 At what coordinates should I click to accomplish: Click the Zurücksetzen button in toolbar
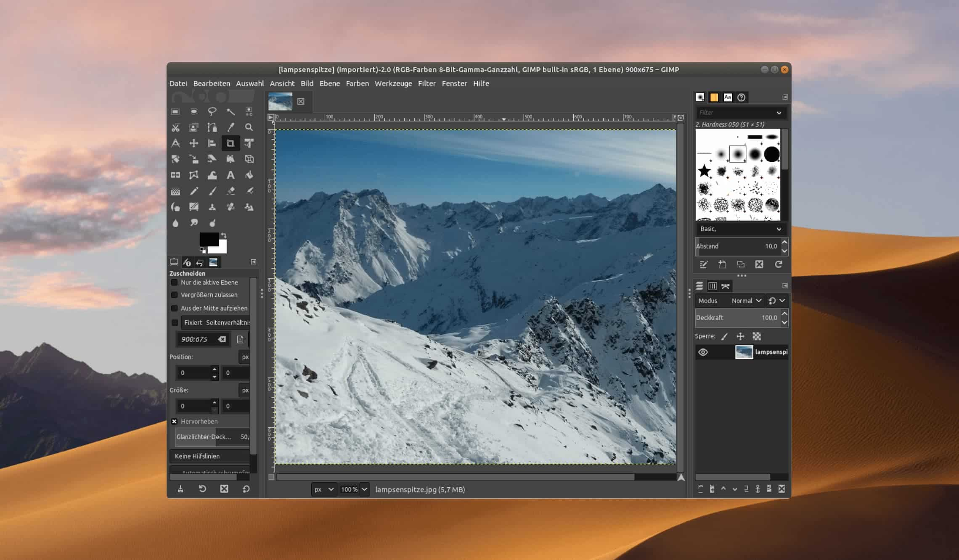coord(247,489)
